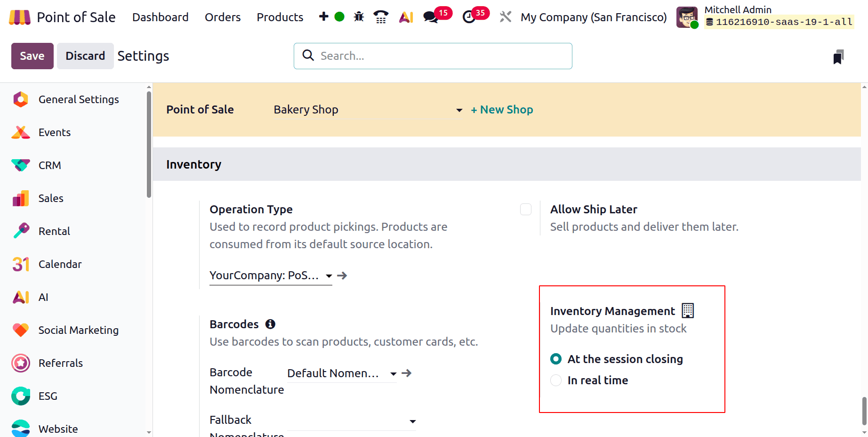
Task: Open Barcode Nomenclature external link arrow
Action: point(407,373)
